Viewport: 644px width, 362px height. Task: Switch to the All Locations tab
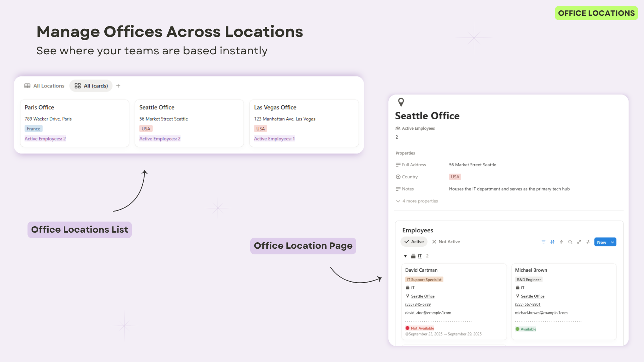point(44,86)
